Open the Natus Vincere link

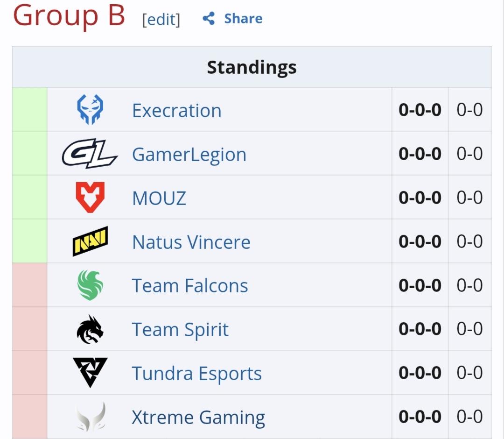tap(191, 242)
